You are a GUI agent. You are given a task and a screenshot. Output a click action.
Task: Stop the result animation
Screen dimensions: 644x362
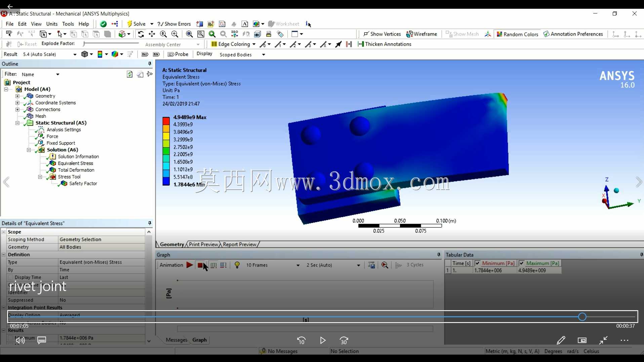click(x=200, y=265)
